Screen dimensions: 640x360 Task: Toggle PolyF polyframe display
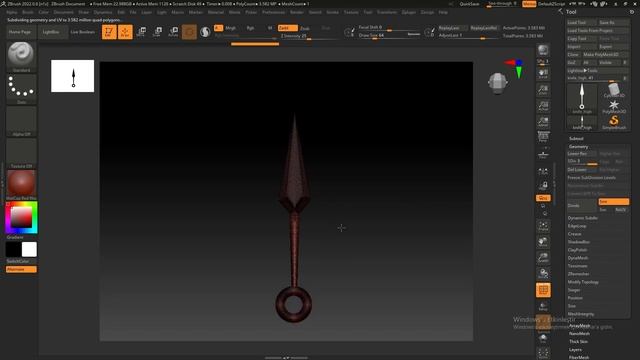click(x=543, y=290)
